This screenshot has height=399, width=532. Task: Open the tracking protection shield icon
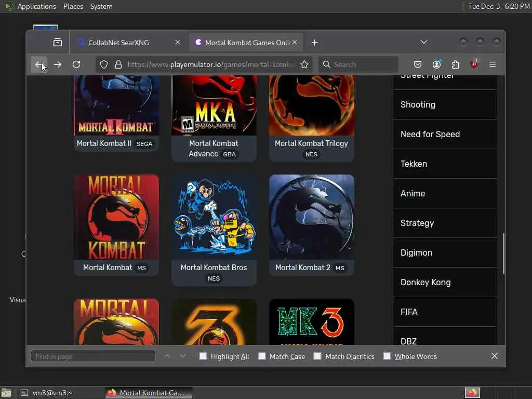[x=104, y=64]
